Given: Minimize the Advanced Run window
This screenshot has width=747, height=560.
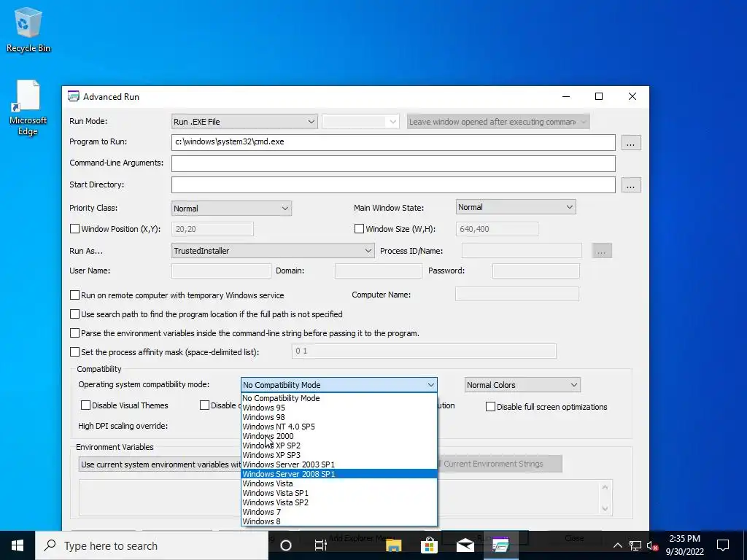Looking at the screenshot, I should tap(566, 97).
